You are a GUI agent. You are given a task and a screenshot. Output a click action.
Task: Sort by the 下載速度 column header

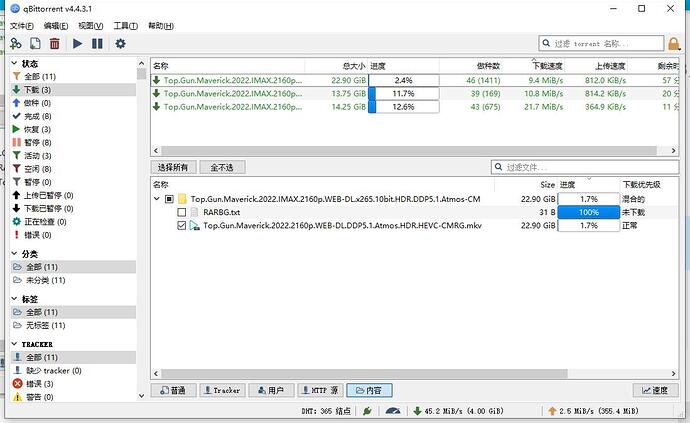pyautogui.click(x=548, y=66)
